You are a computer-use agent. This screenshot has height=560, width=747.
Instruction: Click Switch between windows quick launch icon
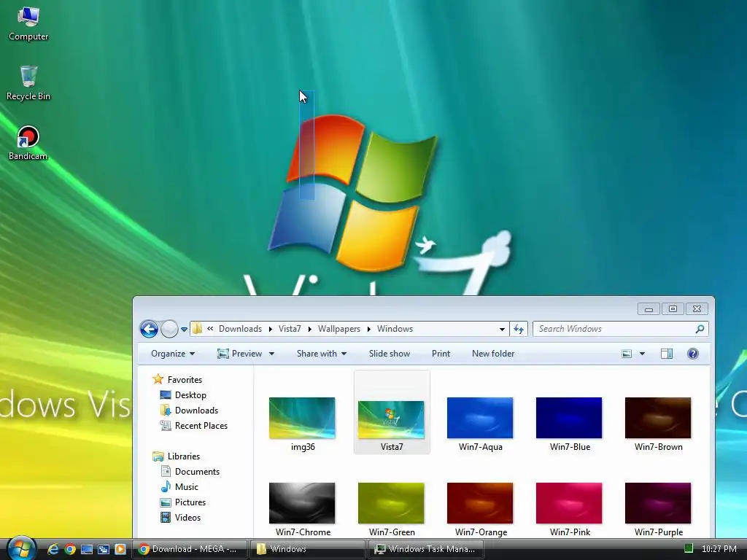(104, 549)
